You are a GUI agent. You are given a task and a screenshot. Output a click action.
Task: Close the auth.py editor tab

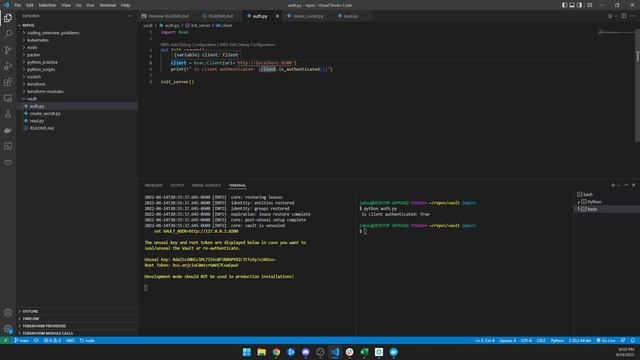pyautogui.click(x=277, y=16)
